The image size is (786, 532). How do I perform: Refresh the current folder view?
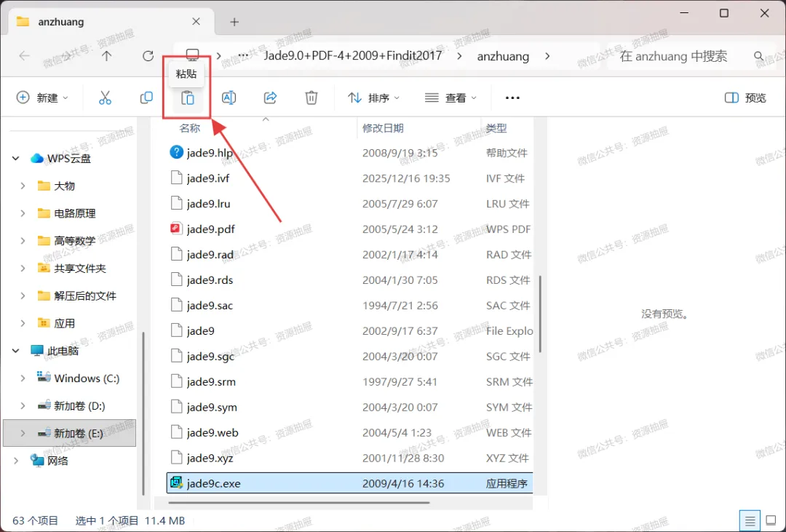(148, 56)
